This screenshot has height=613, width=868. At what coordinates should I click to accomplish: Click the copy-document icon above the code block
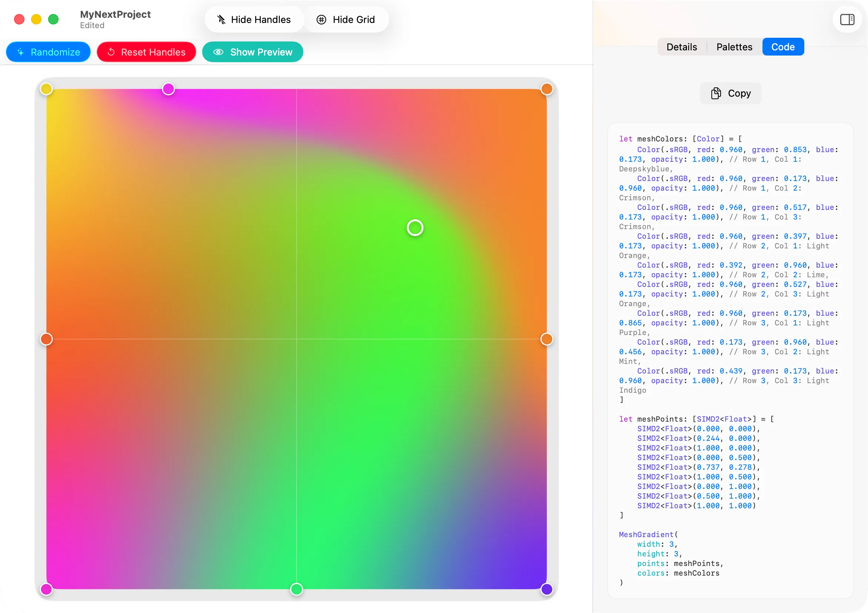[x=716, y=93]
